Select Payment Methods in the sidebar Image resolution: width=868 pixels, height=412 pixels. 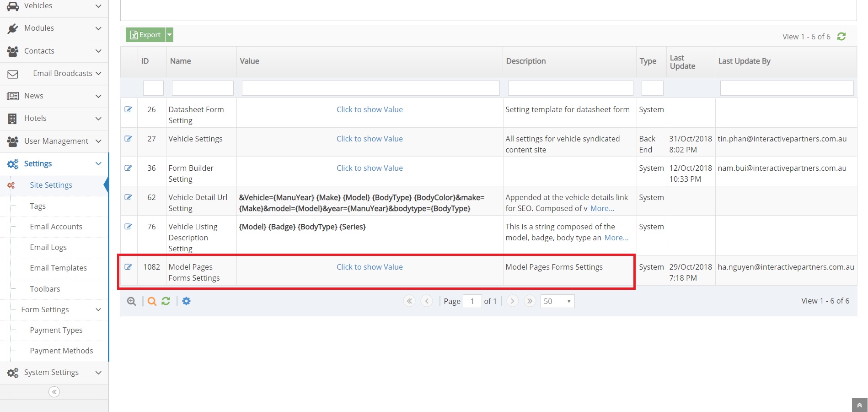click(61, 351)
